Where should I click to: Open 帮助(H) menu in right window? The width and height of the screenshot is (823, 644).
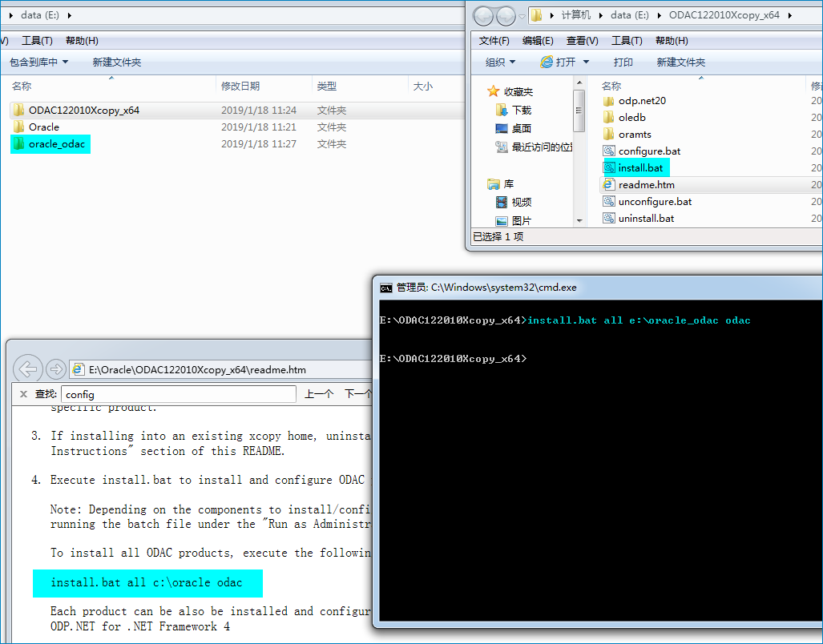(672, 41)
